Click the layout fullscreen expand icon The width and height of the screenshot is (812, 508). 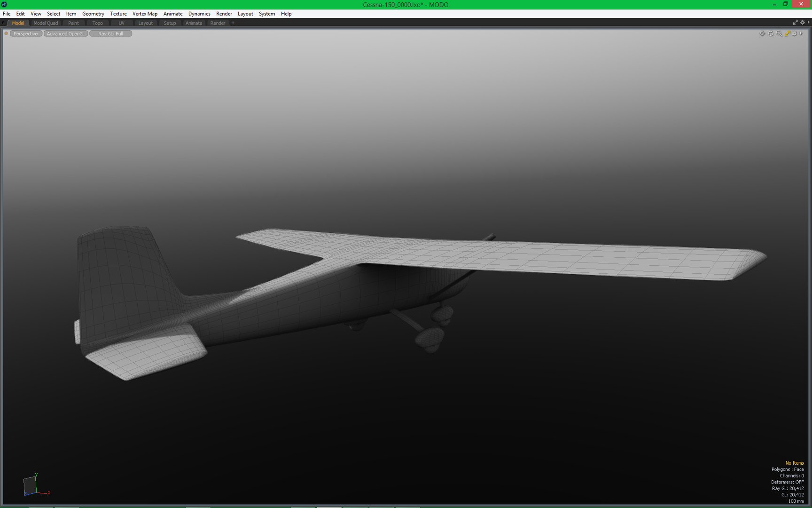click(x=796, y=23)
